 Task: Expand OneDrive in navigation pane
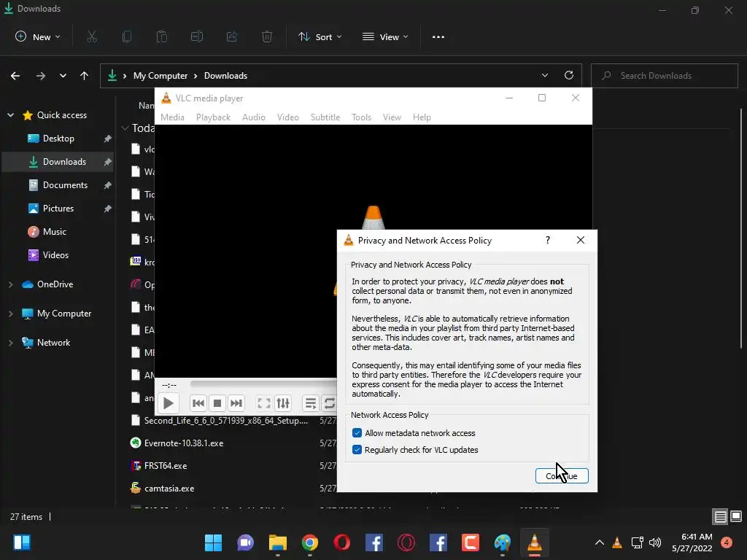10,284
